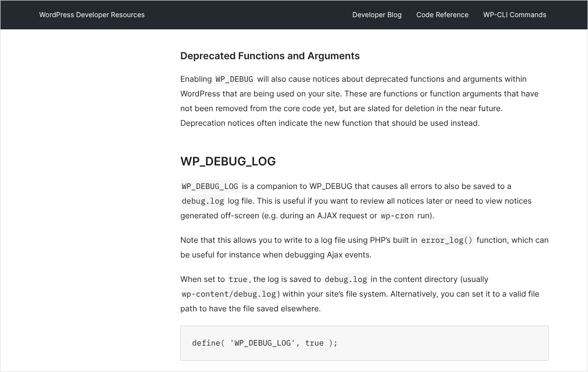Go to Code Reference in navigation
This screenshot has height=372, width=588.
442,15
